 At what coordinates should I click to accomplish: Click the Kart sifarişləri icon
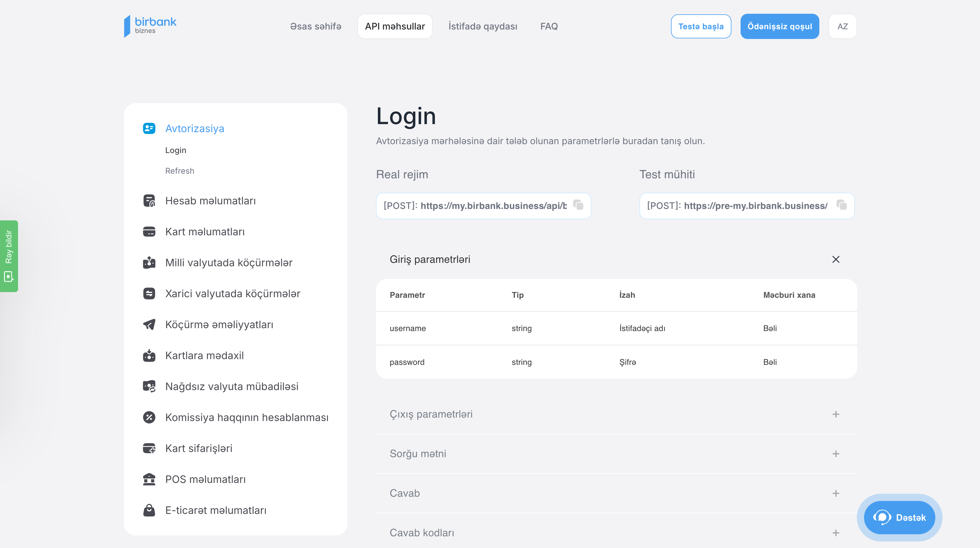click(149, 448)
